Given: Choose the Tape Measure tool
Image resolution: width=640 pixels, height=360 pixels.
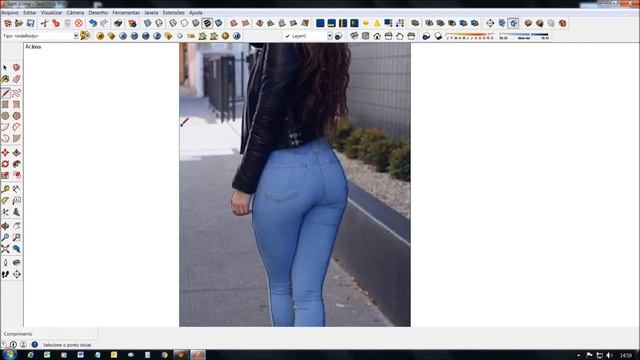Looking at the screenshot, I should [x=5, y=189].
